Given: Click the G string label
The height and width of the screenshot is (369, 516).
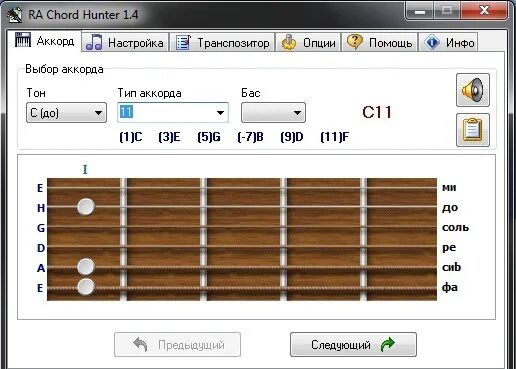Looking at the screenshot, I should click(x=41, y=228).
